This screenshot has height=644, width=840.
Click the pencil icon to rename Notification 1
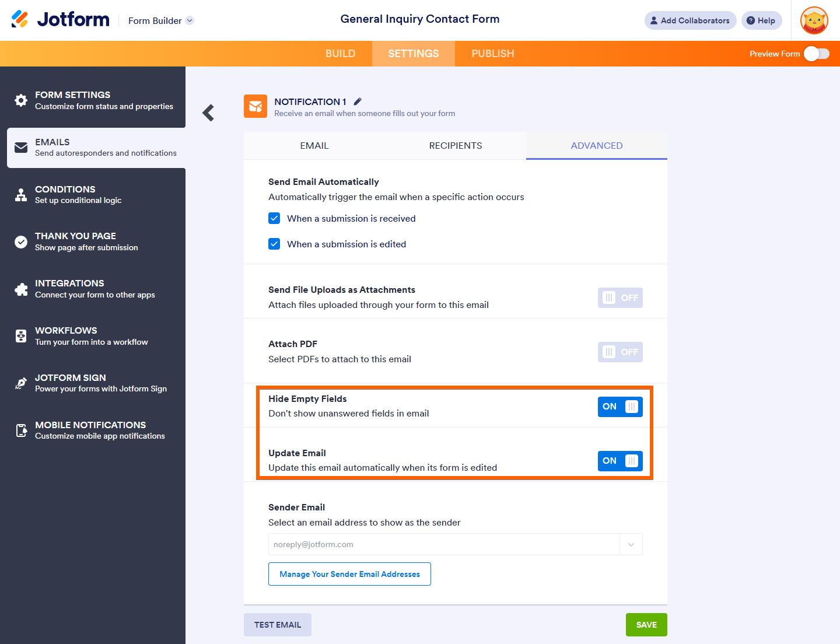coord(358,101)
